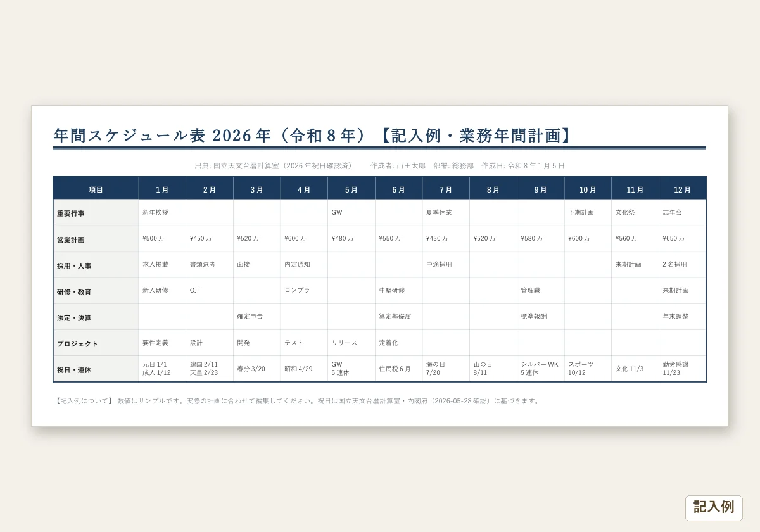Select the 9月 column header
This screenshot has height=532, width=760.
(x=541, y=189)
